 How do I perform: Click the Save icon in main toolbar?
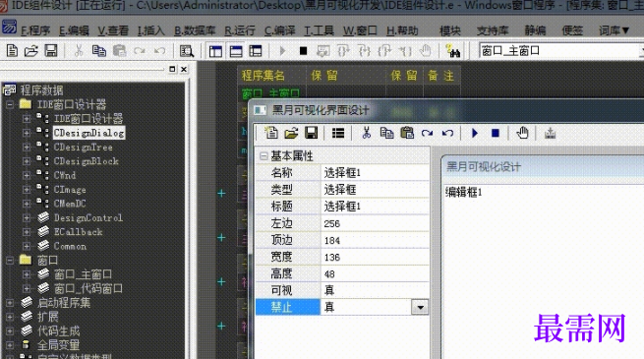point(51,51)
